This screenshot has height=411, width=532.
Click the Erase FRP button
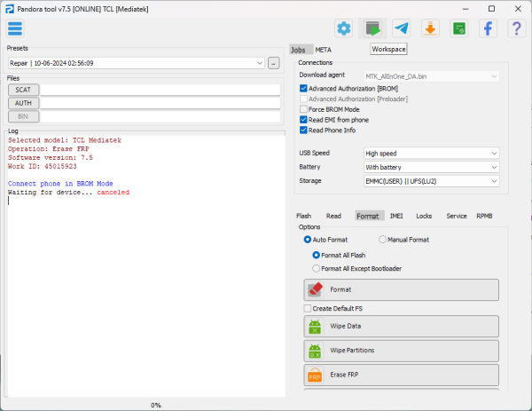click(x=402, y=375)
